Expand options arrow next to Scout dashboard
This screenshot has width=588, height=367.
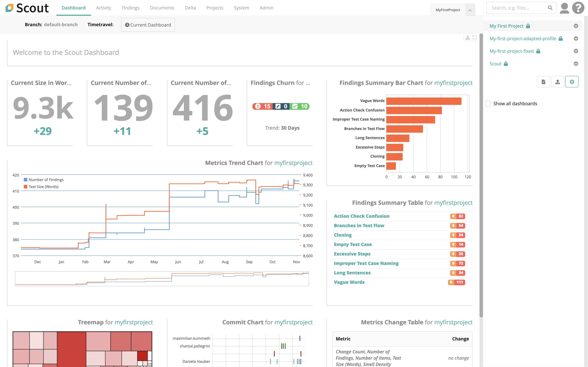576,64
